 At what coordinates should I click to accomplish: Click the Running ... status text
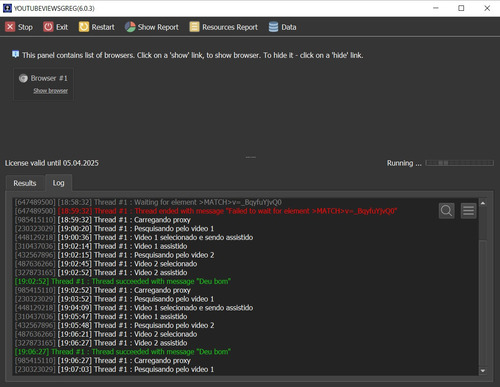tap(404, 163)
